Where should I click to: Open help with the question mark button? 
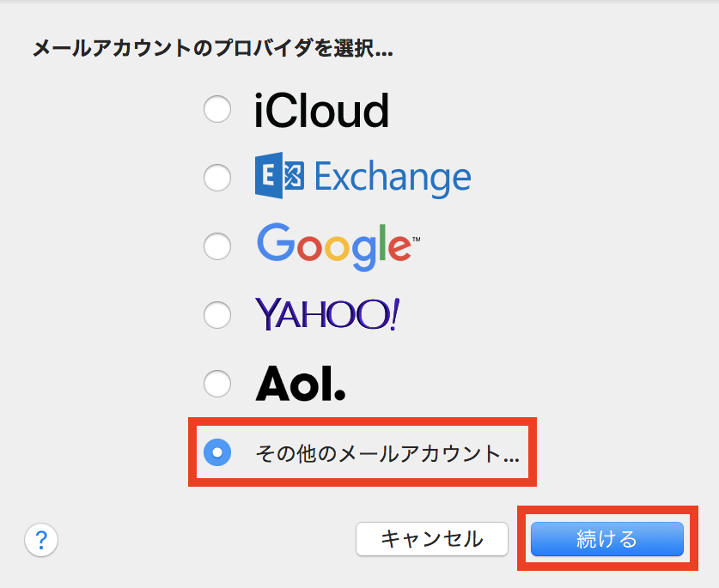point(41,540)
